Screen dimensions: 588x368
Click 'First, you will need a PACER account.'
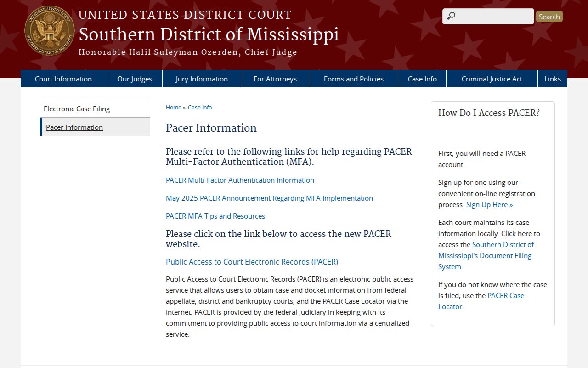click(x=482, y=159)
